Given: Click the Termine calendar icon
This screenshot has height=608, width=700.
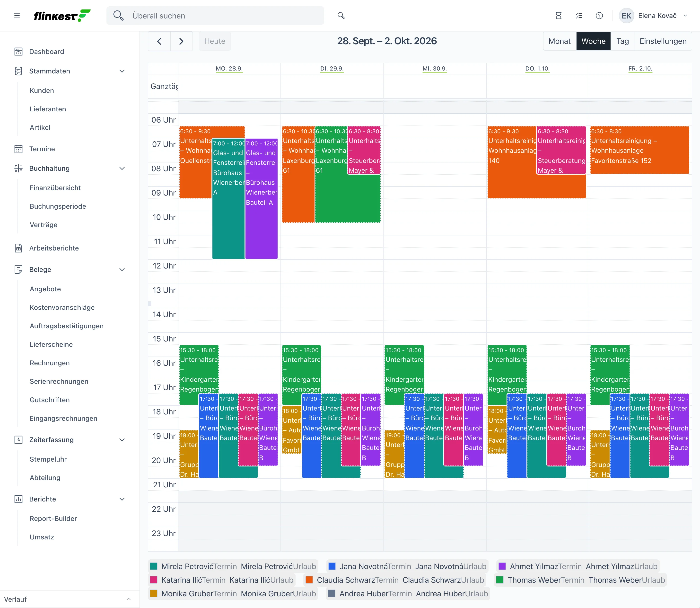Looking at the screenshot, I should point(18,149).
